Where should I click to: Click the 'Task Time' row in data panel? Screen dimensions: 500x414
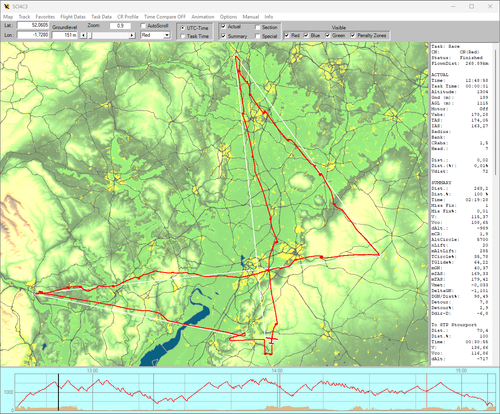(x=460, y=86)
